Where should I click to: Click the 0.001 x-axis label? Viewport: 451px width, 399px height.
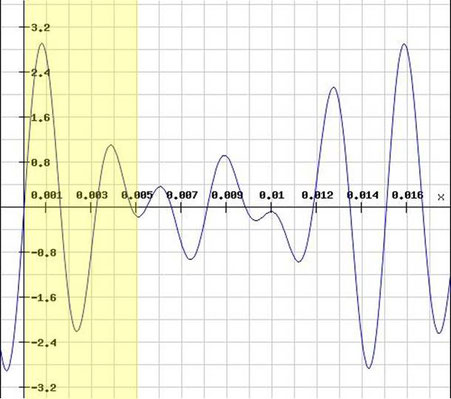pyautogui.click(x=47, y=195)
